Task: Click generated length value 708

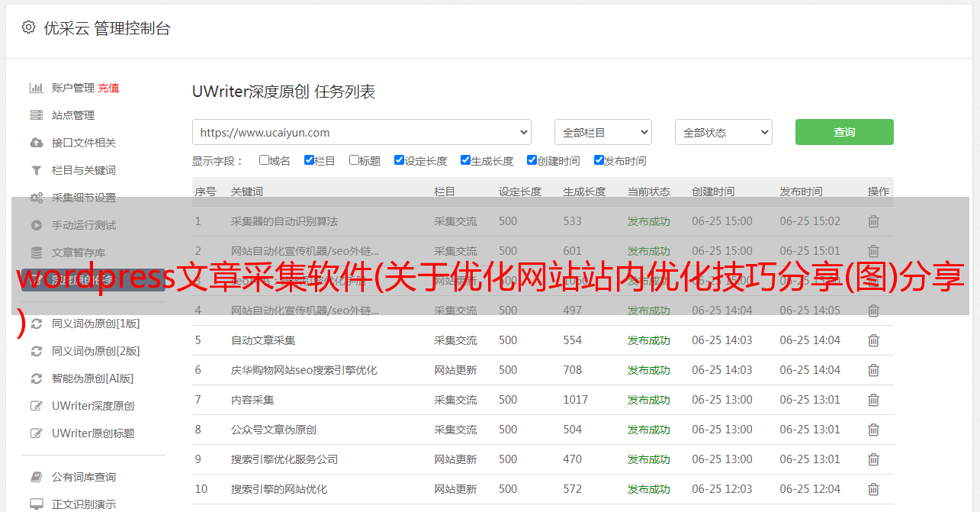Action: click(573, 370)
